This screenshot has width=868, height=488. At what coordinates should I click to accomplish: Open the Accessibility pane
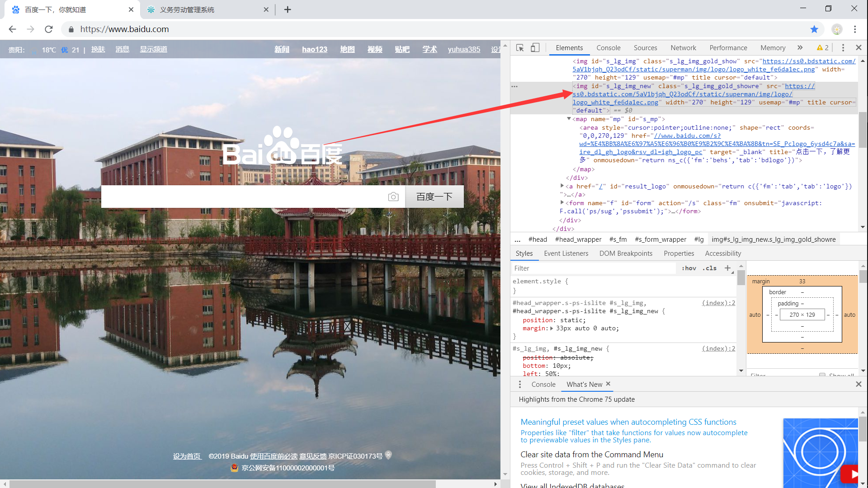pyautogui.click(x=723, y=253)
